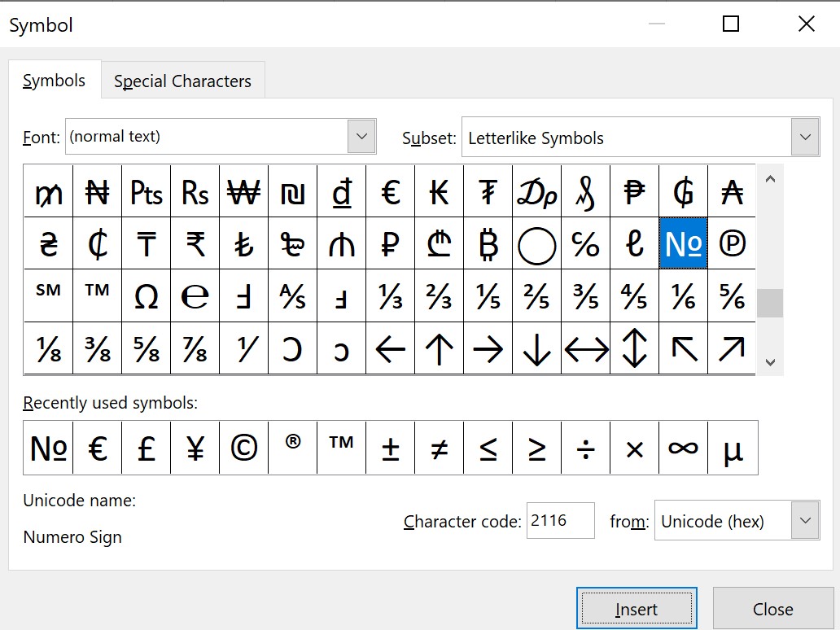Select the Won currency sign
The width and height of the screenshot is (840, 630).
pos(243,191)
